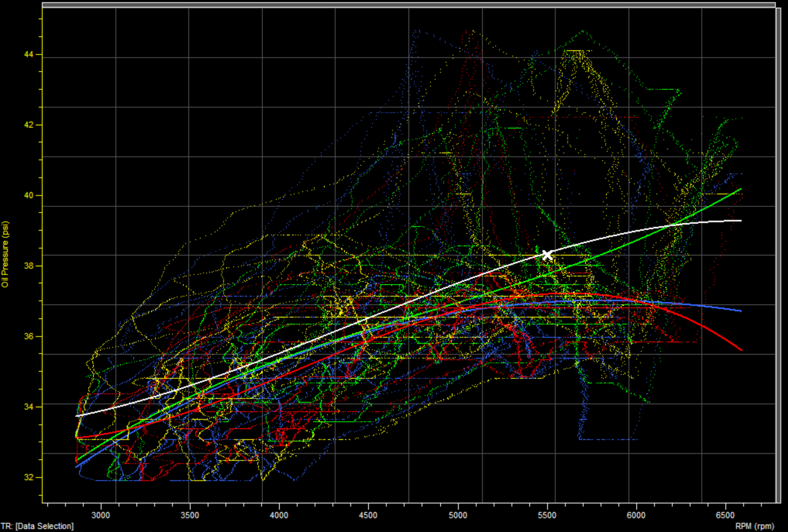Click the 3000 tick on the RPM axis
788x532 pixels.
[x=101, y=515]
